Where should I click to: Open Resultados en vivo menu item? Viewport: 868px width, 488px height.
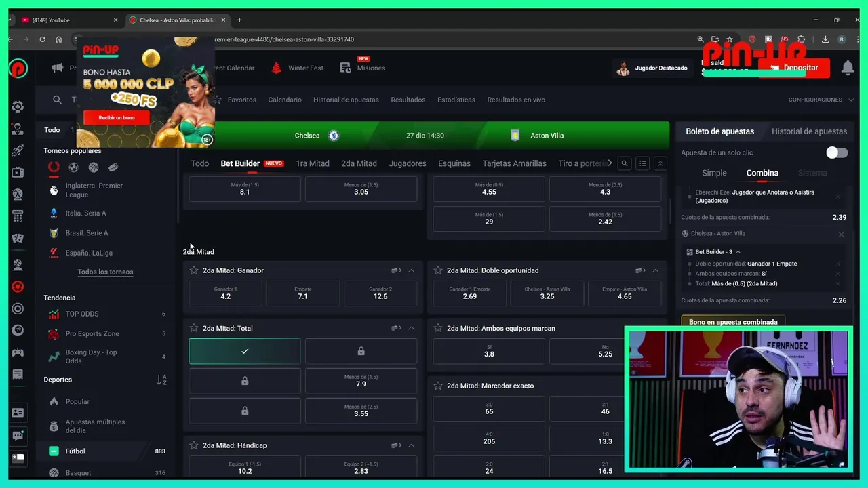[x=516, y=100]
